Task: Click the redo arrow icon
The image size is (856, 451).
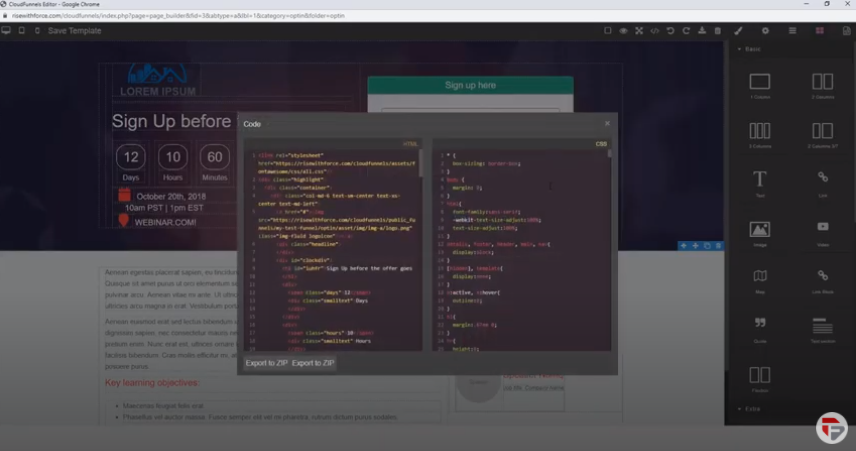Action: tap(686, 31)
